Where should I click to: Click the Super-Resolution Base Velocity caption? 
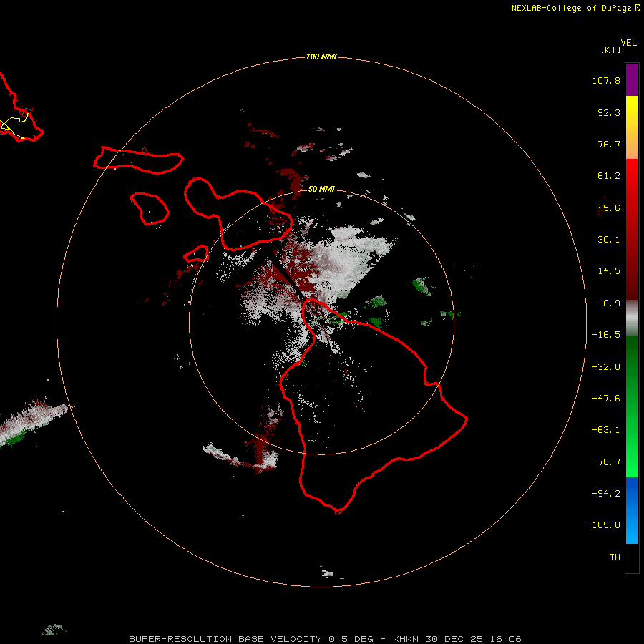(326, 639)
